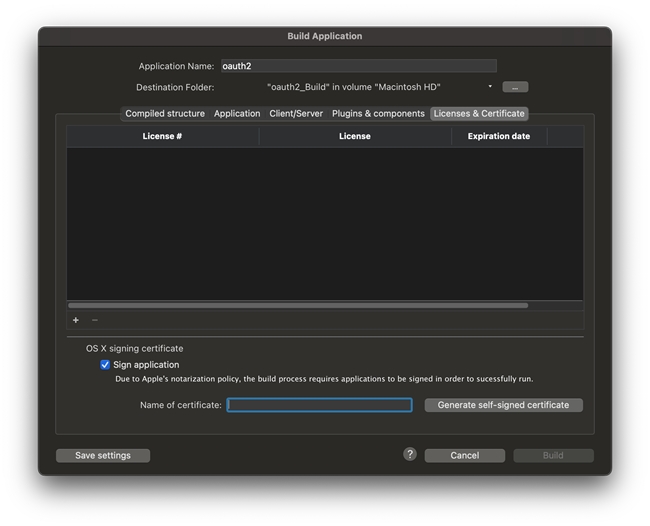The height and width of the screenshot is (526, 650).
Task: Click the Generate self-signed certificate button
Action: [x=503, y=405]
